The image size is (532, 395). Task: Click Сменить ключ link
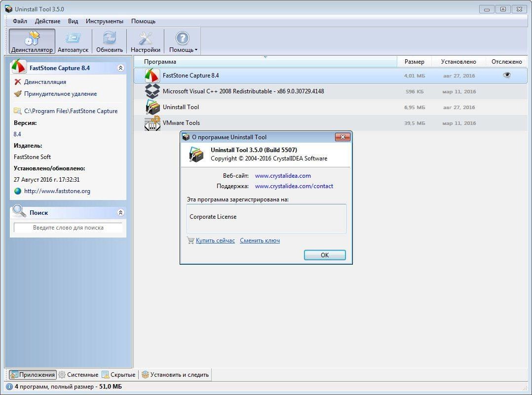point(260,240)
